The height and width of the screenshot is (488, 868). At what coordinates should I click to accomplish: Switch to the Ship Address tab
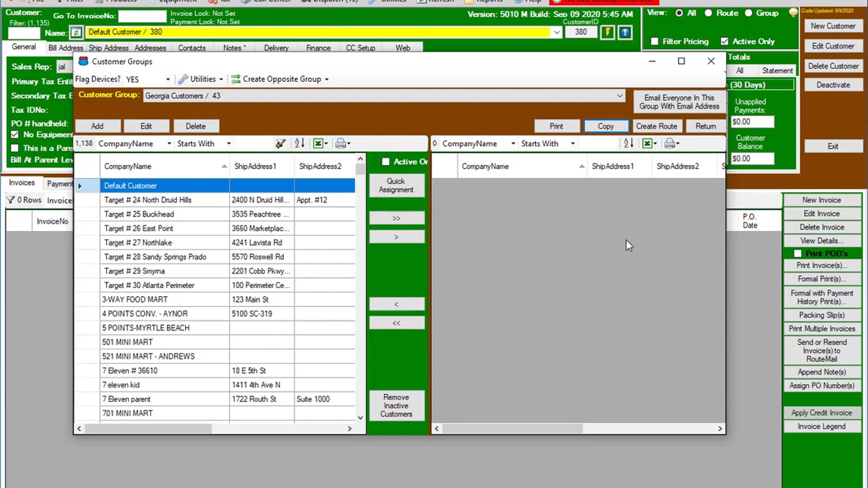point(108,48)
